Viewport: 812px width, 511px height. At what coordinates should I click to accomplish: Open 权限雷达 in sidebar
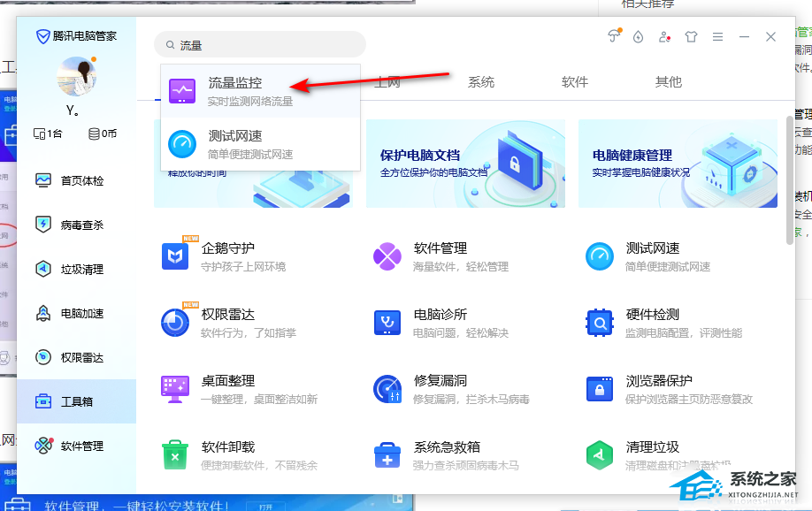coord(77,358)
